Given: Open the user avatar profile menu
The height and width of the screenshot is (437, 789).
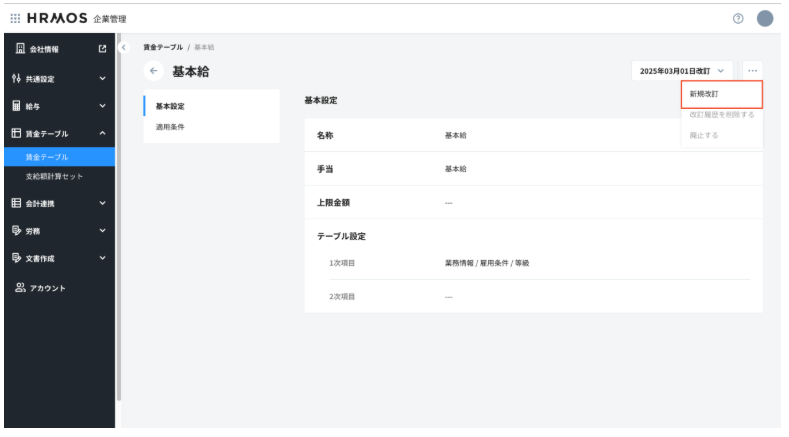Looking at the screenshot, I should pyautogui.click(x=765, y=19).
